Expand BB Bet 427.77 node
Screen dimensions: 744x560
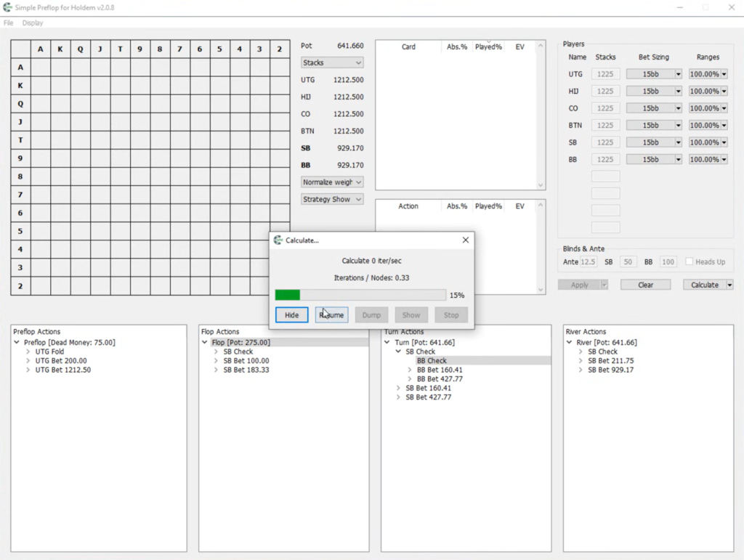(x=410, y=379)
